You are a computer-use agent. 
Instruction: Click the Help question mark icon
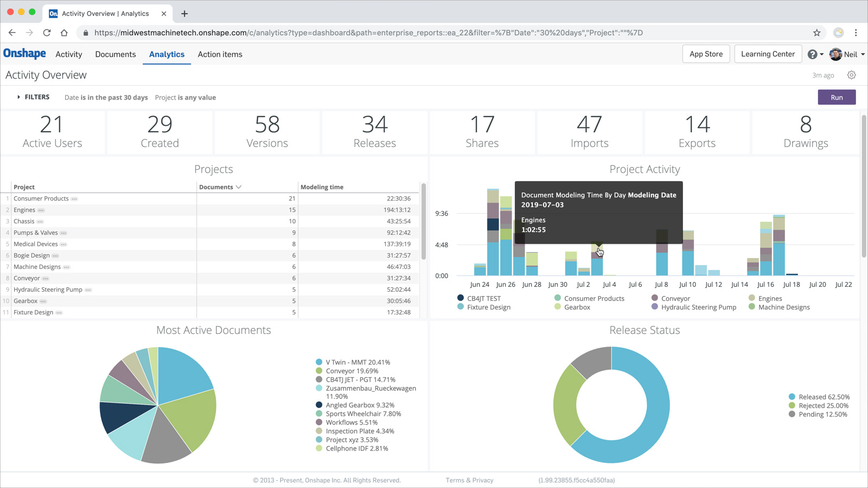(812, 54)
